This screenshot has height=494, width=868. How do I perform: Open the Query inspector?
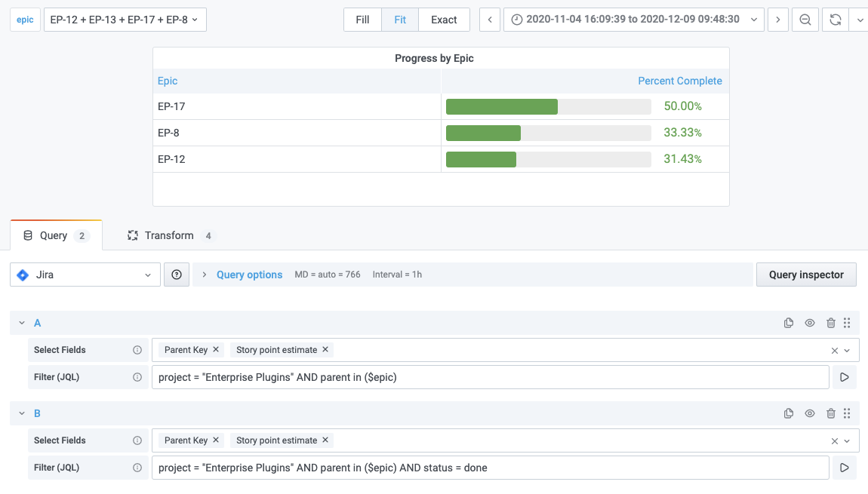coord(806,274)
